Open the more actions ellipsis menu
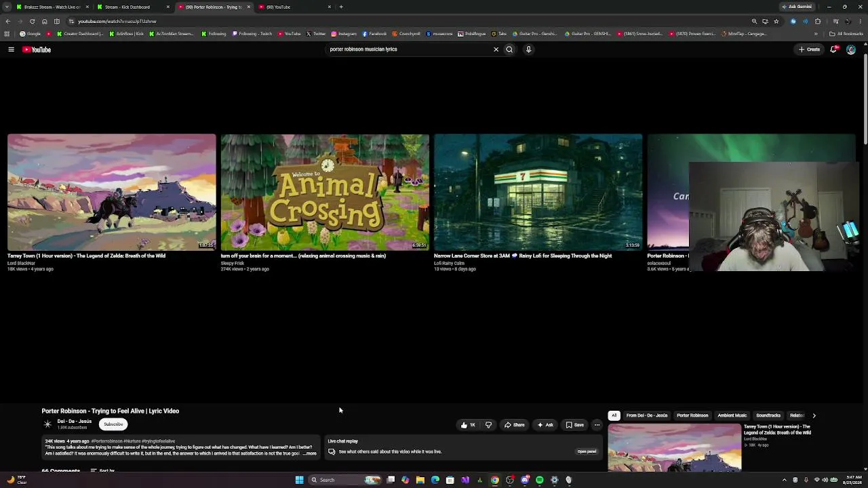This screenshot has height=488, width=868. [x=597, y=425]
